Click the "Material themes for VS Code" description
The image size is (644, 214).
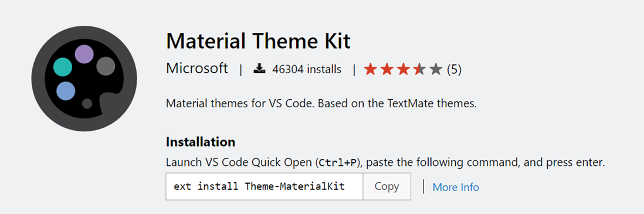tap(321, 104)
